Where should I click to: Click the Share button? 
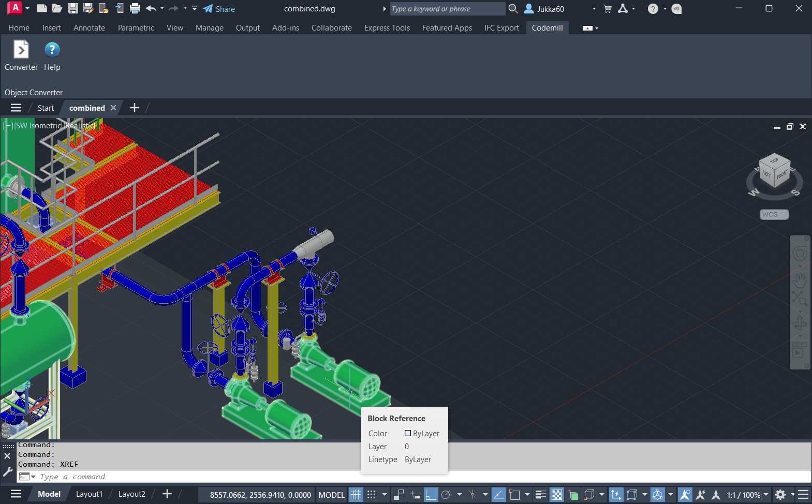[219, 9]
